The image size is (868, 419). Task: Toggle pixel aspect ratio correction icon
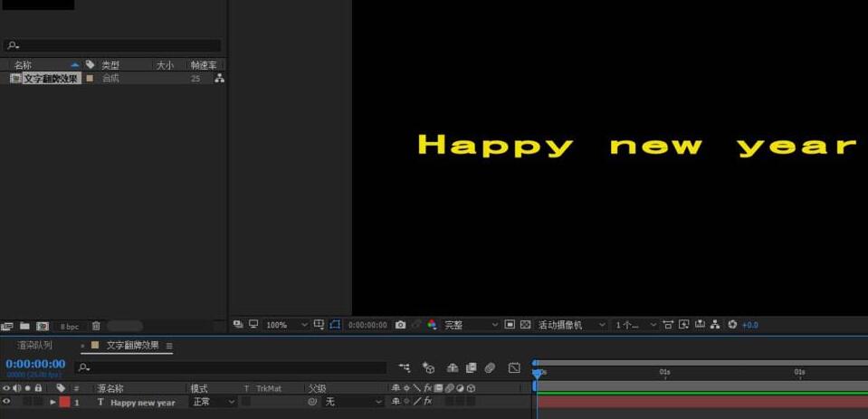tap(668, 325)
